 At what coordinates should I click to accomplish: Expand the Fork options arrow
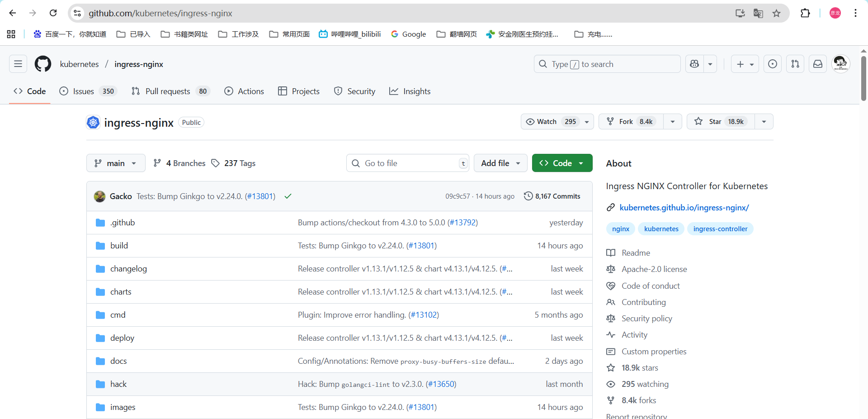(673, 122)
